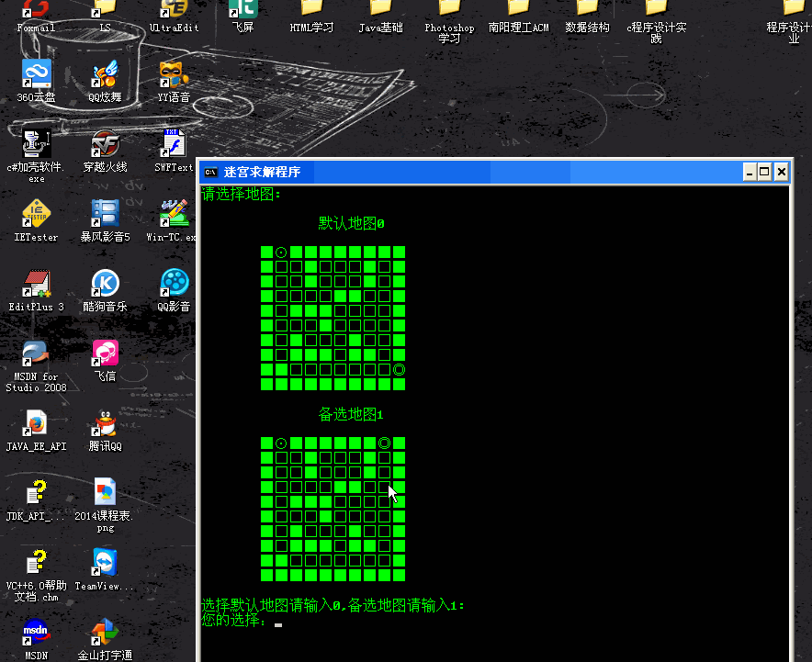
Task: Click the 数据结构 folder on desktop
Action: pos(587,9)
